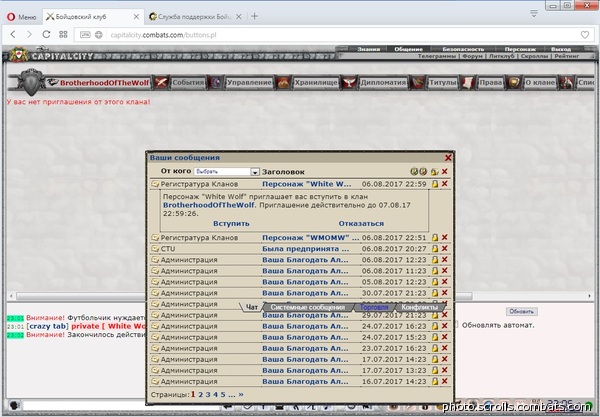Click the globe site-info icon

point(99,35)
